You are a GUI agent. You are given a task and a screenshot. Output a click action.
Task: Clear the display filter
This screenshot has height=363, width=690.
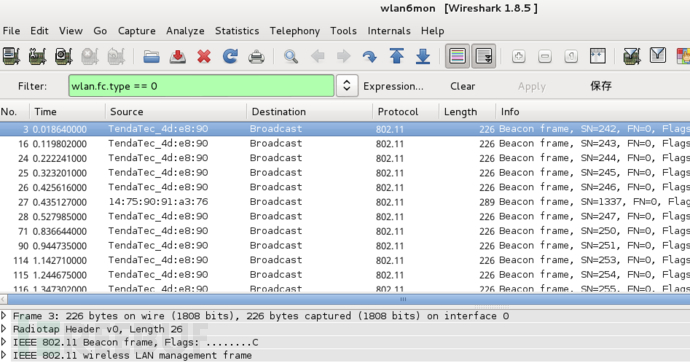pyautogui.click(x=462, y=86)
